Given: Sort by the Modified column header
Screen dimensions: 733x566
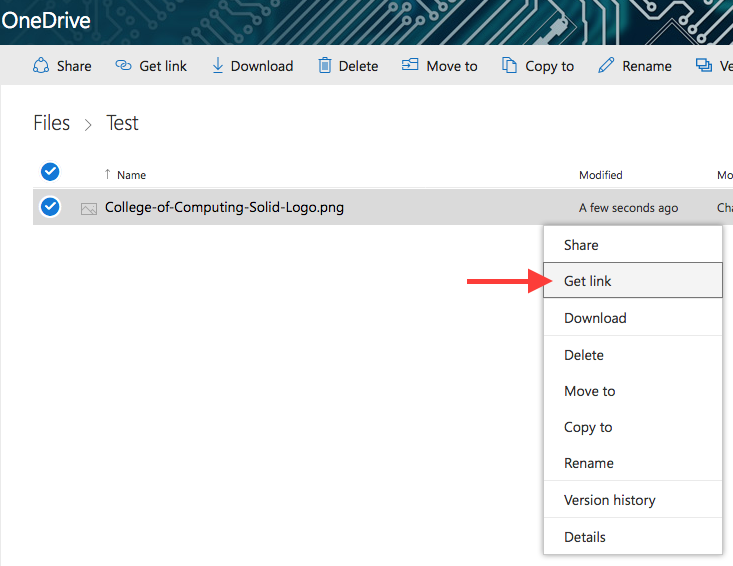Looking at the screenshot, I should [600, 175].
